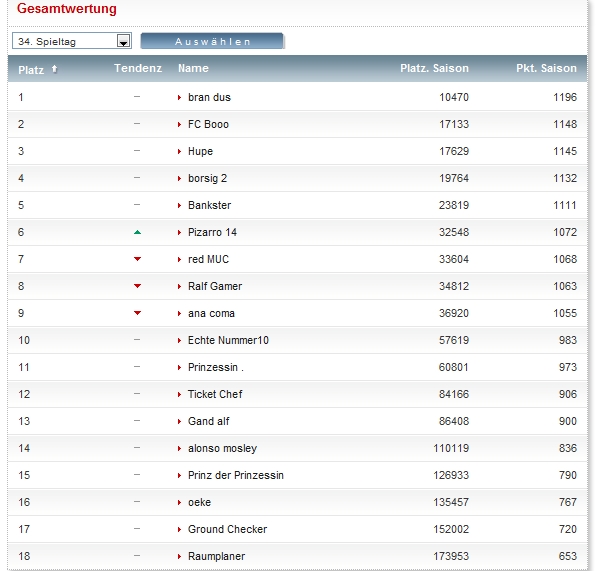
Task: Open the 34. Spieltag dropdown
Action: pyautogui.click(x=72, y=41)
